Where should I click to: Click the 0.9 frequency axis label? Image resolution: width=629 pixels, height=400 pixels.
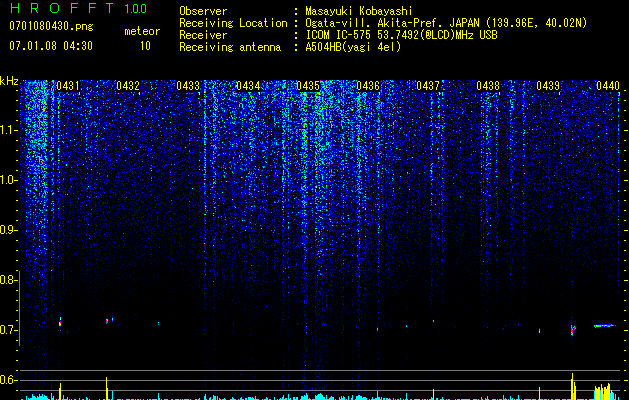[8, 230]
